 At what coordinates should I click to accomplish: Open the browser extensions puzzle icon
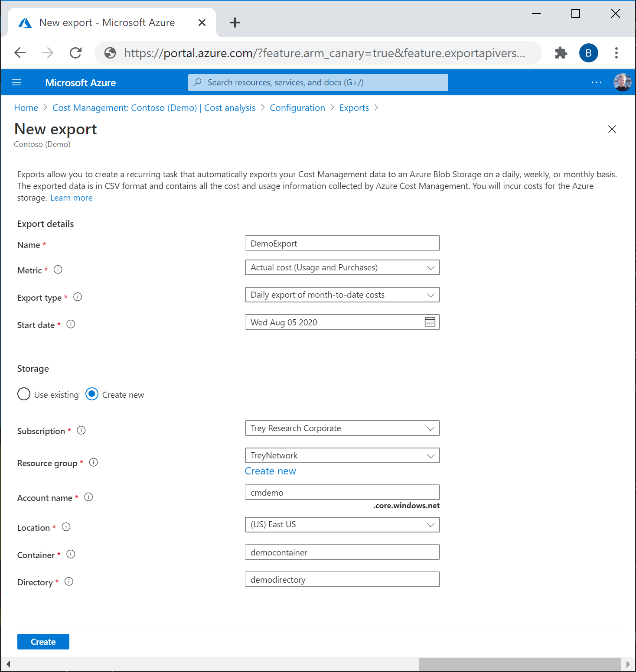click(561, 53)
